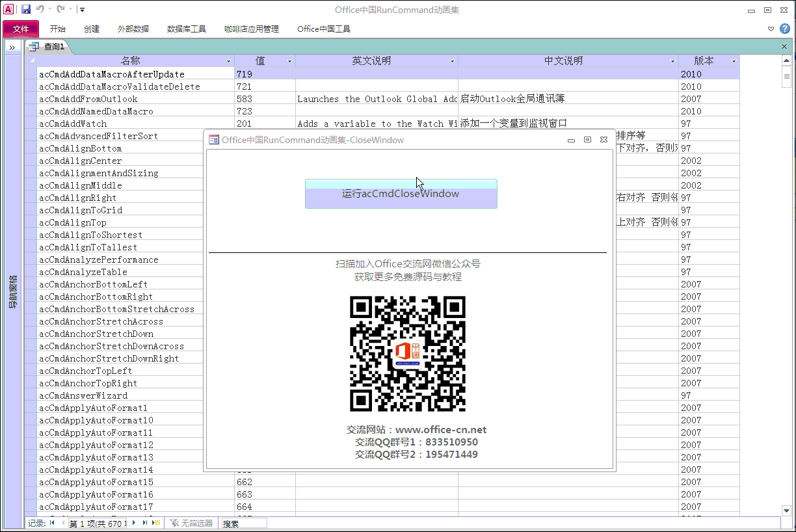Open the 值 column filter dropdown
Viewport: 796px width, 532px height.
pyautogui.click(x=290, y=61)
